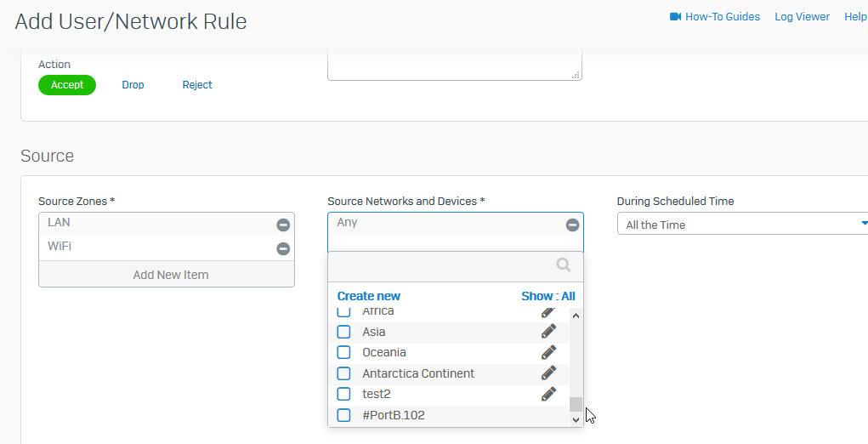Screen dimensions: 868x444
Task: Select the #PortB.102 checkbox
Action: [x=343, y=415]
